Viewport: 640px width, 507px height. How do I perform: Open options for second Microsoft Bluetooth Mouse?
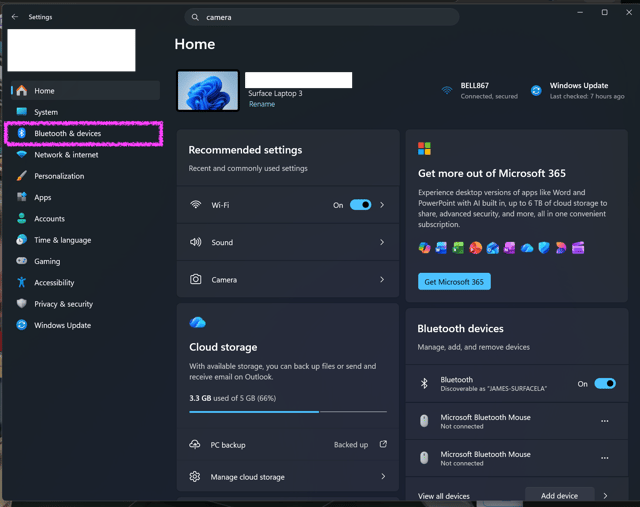coord(604,458)
